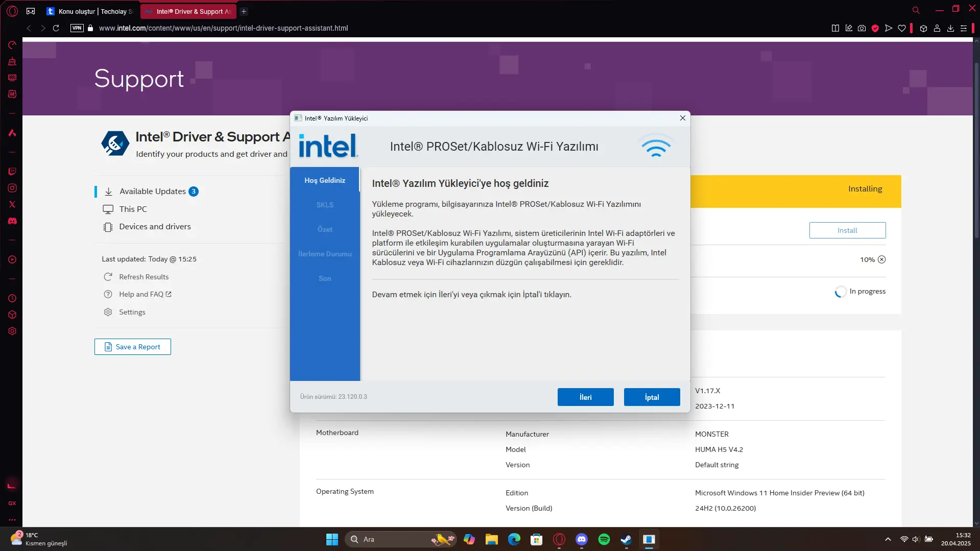
Task: Open the Windows Start menu
Action: pos(332,539)
